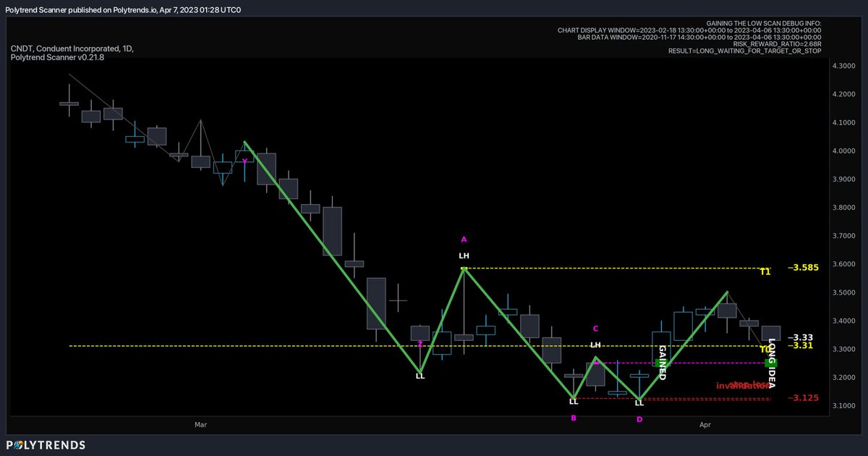Click the vertical LONG IDEA text
Viewport: 868px width, 456px height.
772,362
